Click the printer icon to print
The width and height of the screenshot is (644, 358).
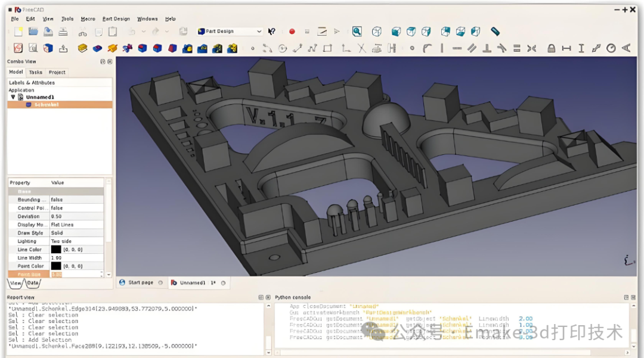point(63,32)
